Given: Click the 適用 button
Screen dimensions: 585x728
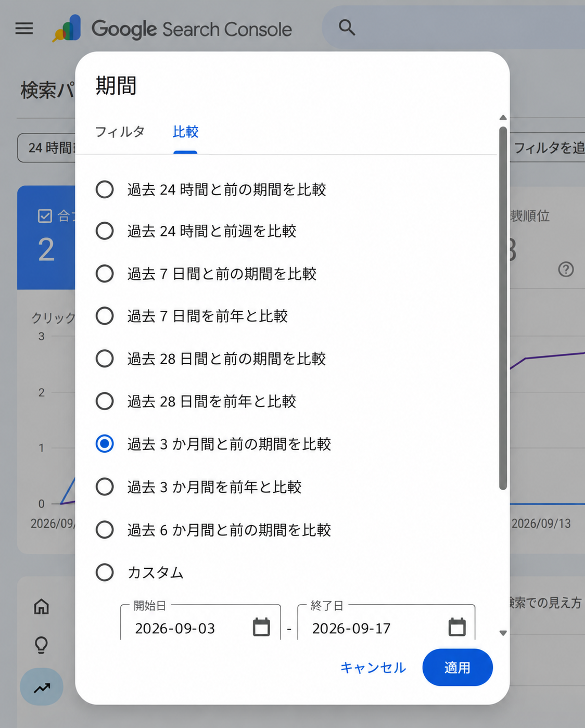Looking at the screenshot, I should tap(457, 668).
